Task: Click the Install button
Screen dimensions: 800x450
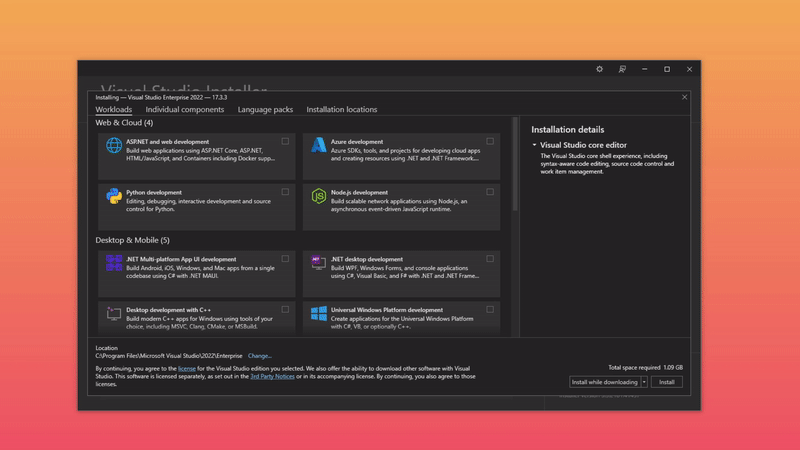Action: (x=666, y=382)
